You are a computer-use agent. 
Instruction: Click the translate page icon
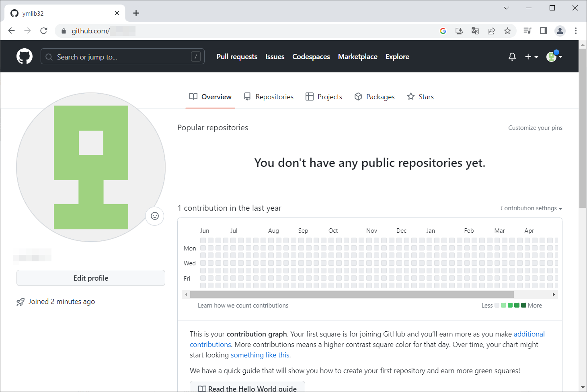pyautogui.click(x=475, y=31)
